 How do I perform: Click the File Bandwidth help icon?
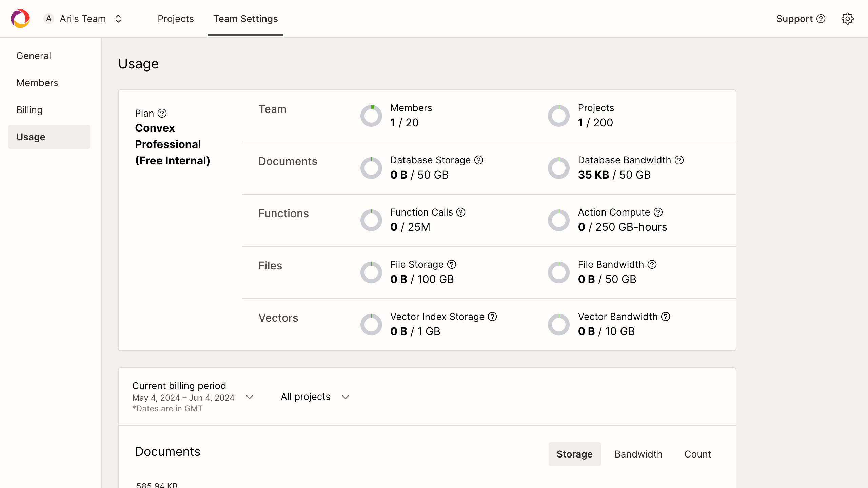pyautogui.click(x=652, y=264)
